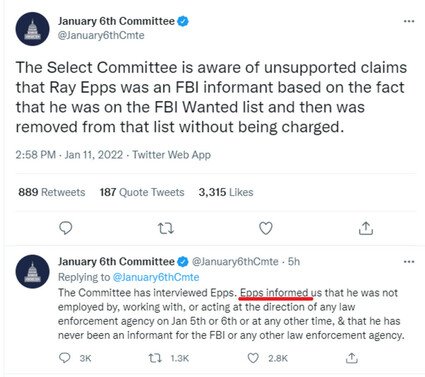Click the reply icon under the main tweet
This screenshot has width=425, height=377.
pos(66,228)
